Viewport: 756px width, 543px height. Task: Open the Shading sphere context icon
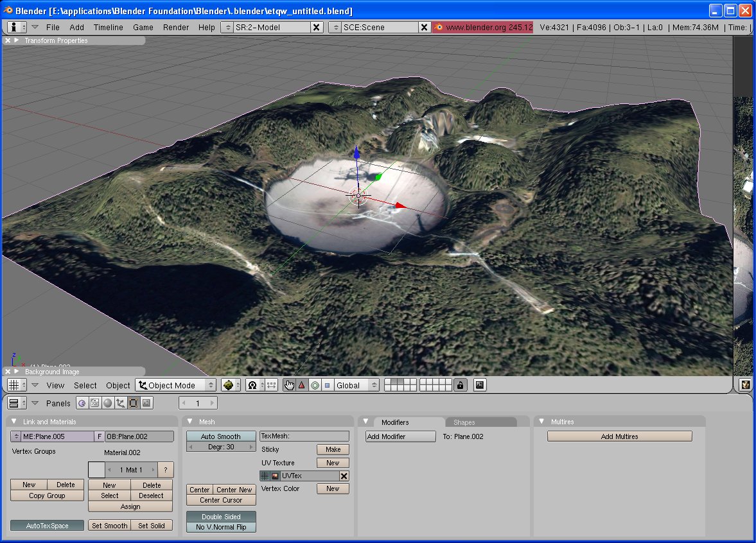108,403
